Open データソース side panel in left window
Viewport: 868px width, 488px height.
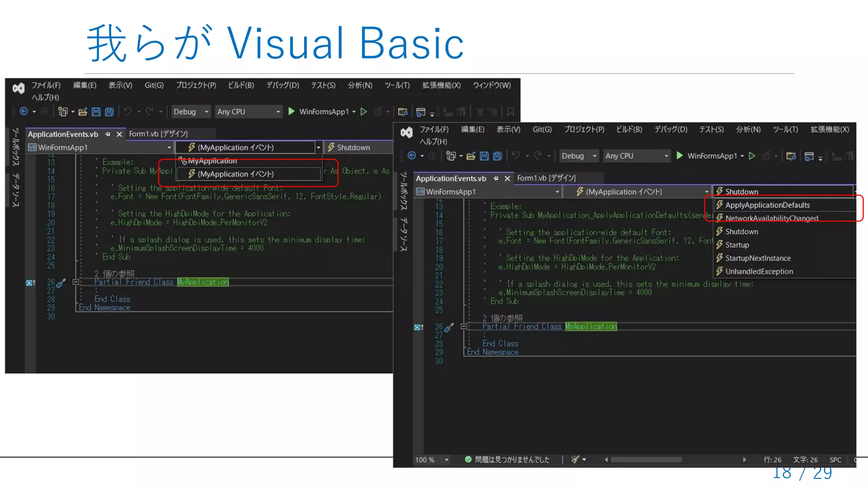[16, 190]
